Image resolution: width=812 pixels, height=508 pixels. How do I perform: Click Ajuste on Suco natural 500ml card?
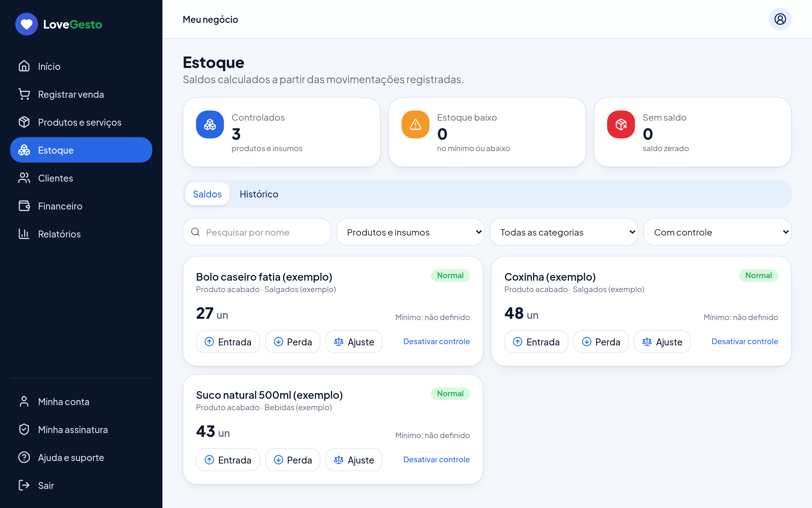coord(354,460)
